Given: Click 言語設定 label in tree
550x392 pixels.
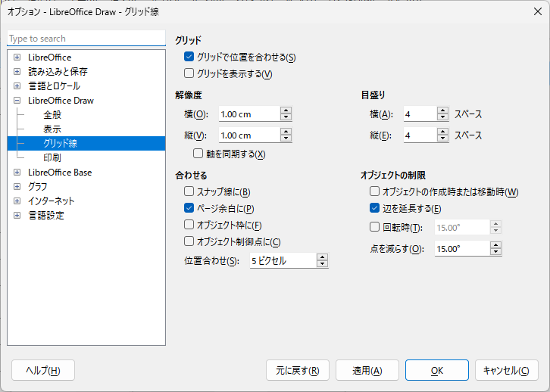Looking at the screenshot, I should 46,215.
